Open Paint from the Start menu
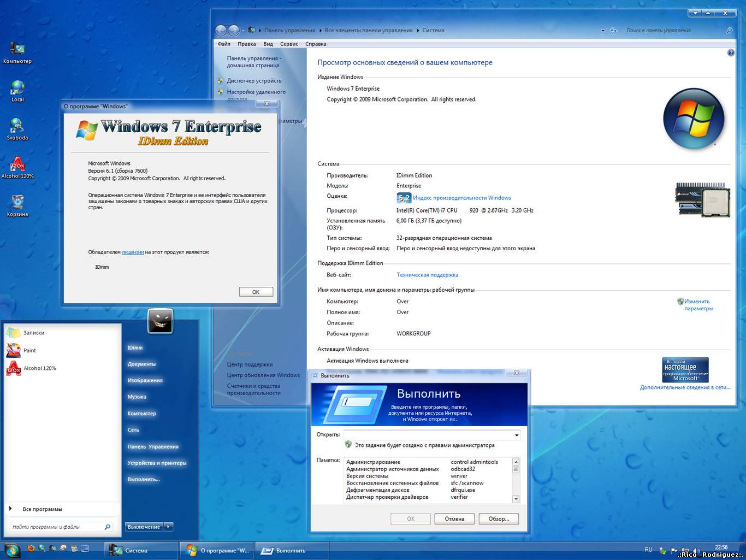746x560 pixels. [x=29, y=350]
